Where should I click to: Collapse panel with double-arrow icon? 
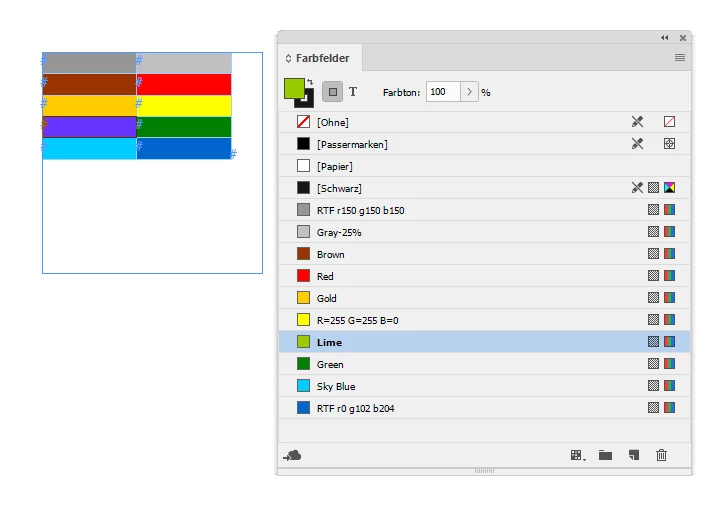click(665, 38)
